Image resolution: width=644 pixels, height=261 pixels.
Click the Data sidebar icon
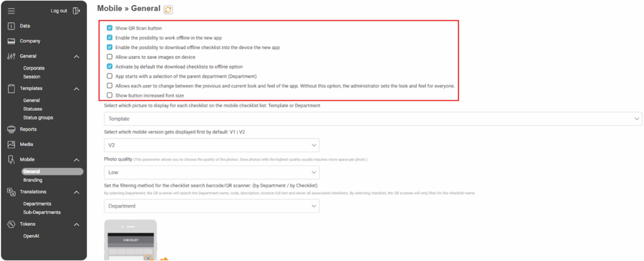click(11, 26)
